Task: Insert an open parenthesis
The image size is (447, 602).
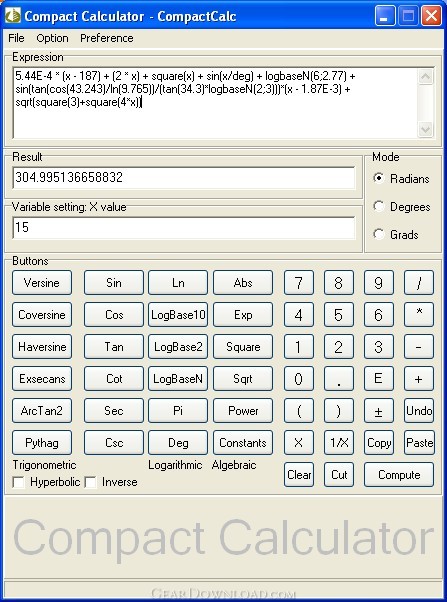Action: pos(299,411)
